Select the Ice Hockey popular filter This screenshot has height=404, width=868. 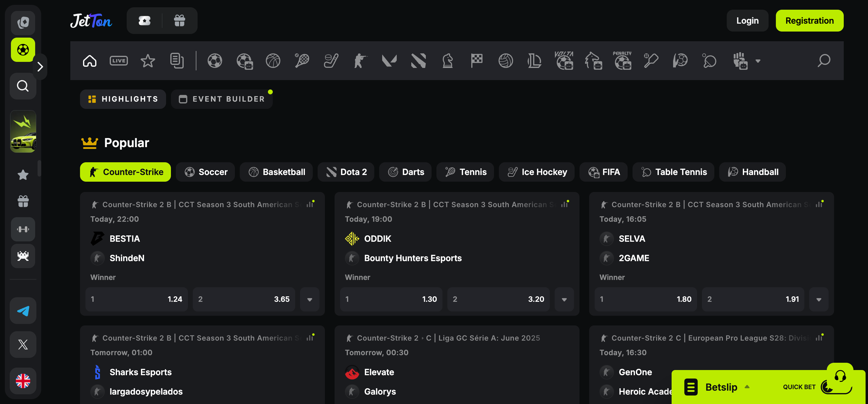pos(537,172)
